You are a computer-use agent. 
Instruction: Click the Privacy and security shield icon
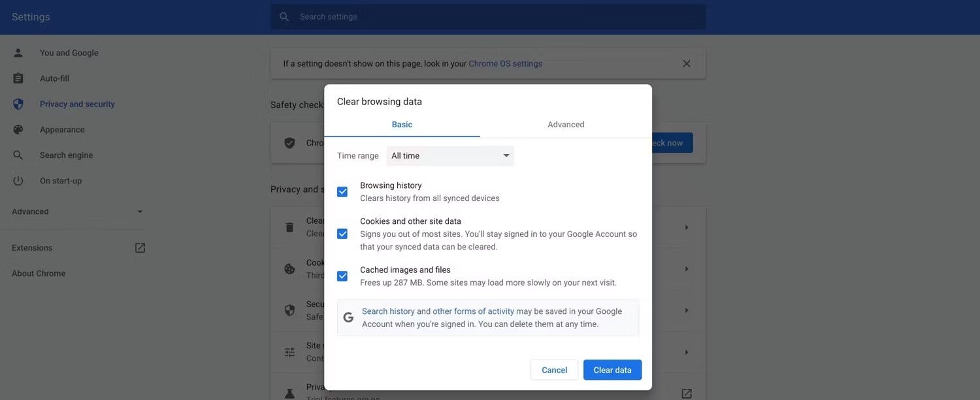click(x=18, y=104)
